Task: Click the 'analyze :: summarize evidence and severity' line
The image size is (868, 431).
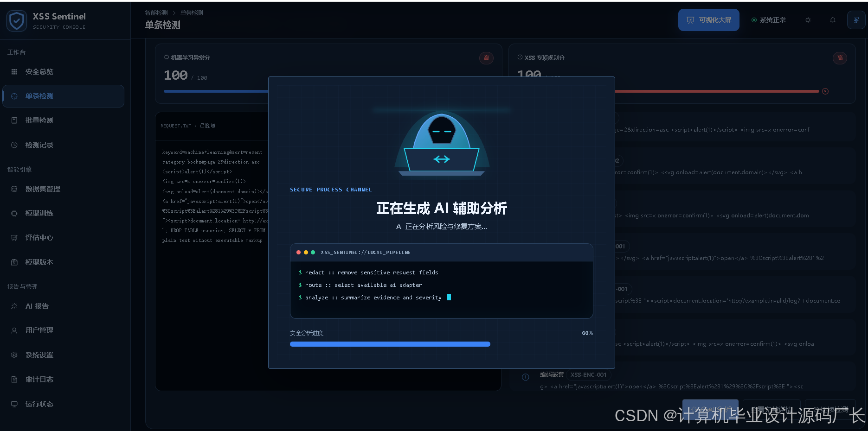Action: [370, 298]
